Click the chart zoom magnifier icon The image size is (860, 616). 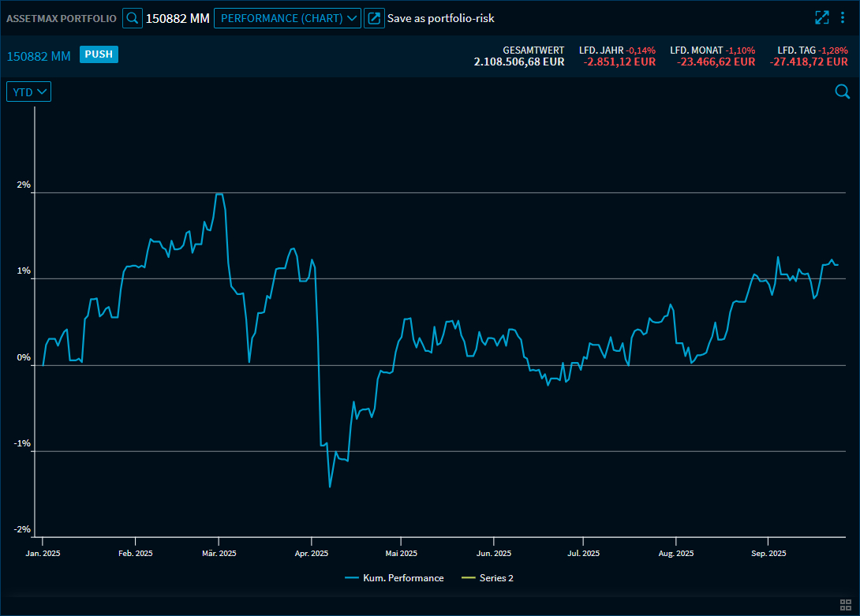click(843, 91)
